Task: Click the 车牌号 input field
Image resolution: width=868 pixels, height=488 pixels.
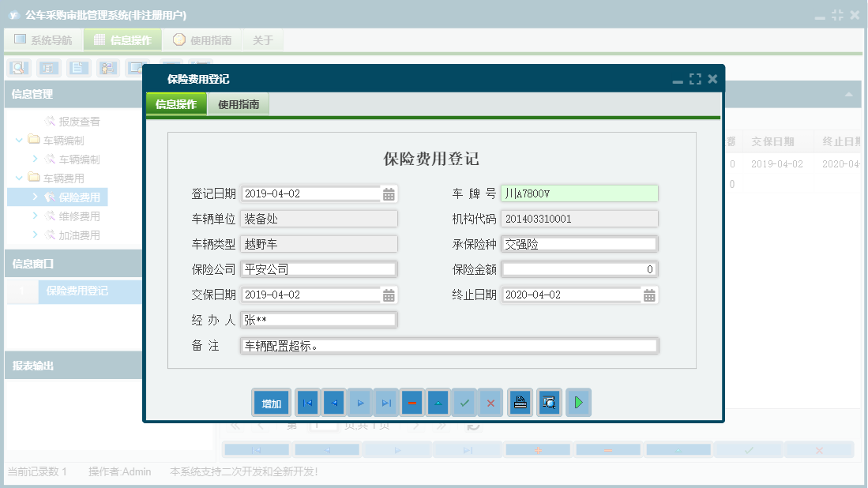Action: click(579, 192)
